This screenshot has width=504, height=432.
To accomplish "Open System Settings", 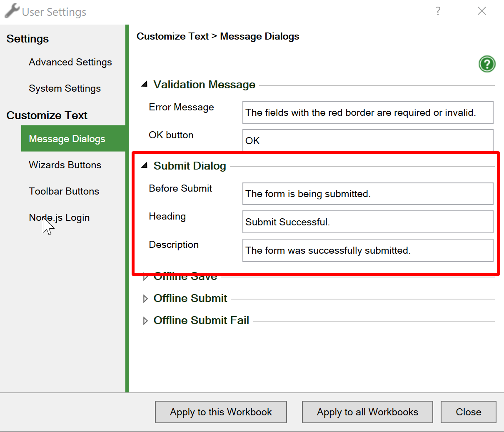I will pos(65,88).
